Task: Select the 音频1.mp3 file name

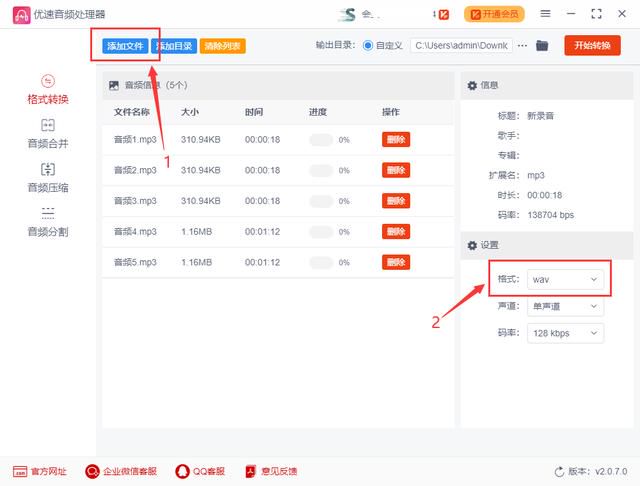Action: tap(135, 140)
